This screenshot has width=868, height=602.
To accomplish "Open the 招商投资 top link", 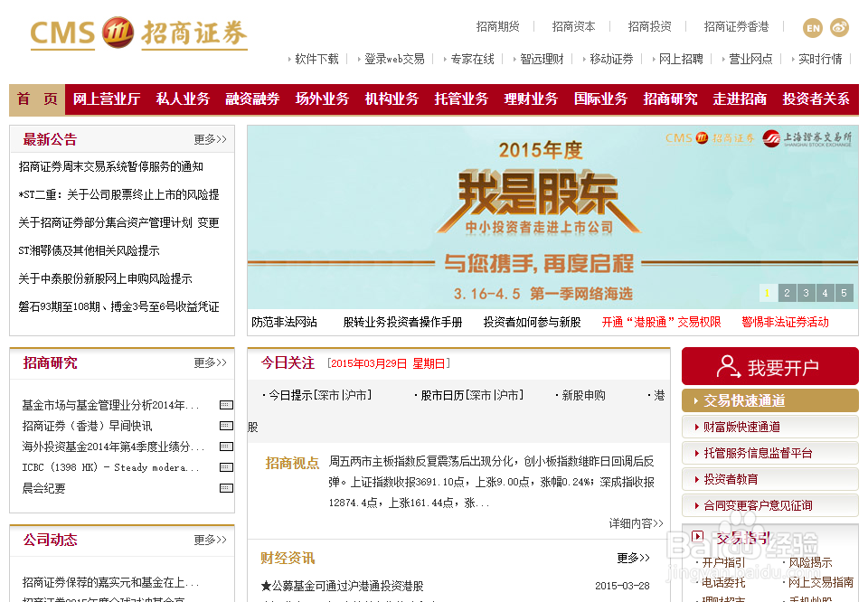I will [649, 26].
